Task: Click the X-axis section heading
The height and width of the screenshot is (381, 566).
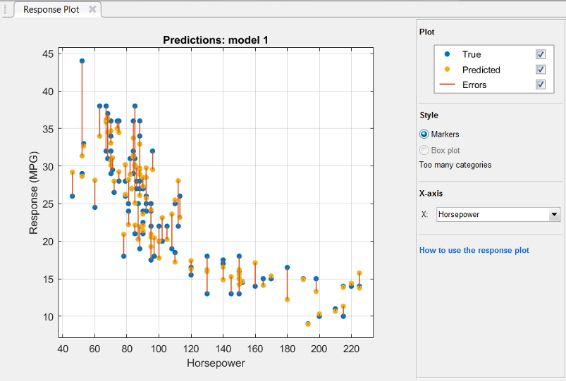Action: [x=431, y=193]
